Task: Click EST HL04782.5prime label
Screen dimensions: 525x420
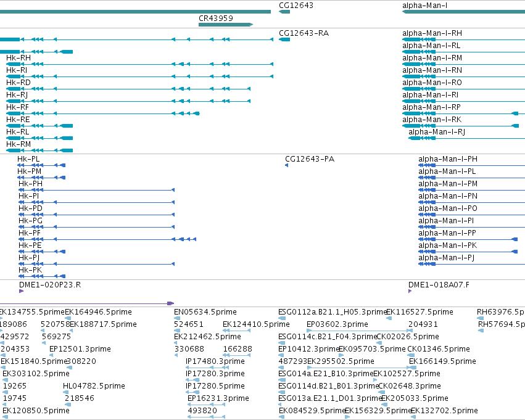Action: (94, 387)
